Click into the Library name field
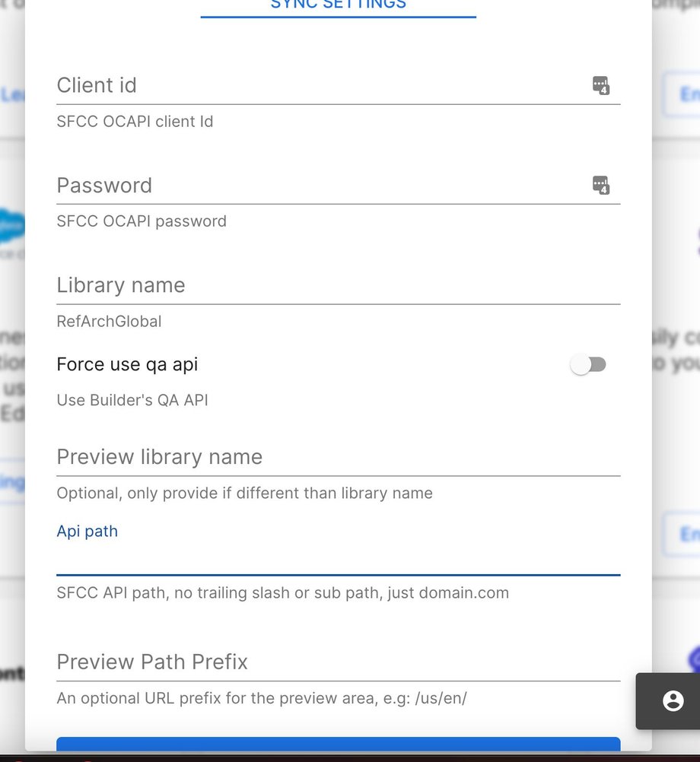Viewport: 700px width, 762px height. [339, 286]
